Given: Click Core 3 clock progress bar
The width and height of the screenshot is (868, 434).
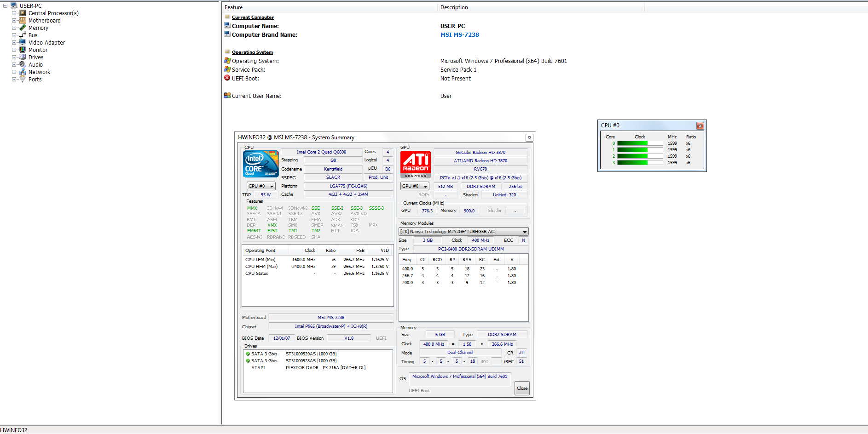Looking at the screenshot, I should coord(640,163).
